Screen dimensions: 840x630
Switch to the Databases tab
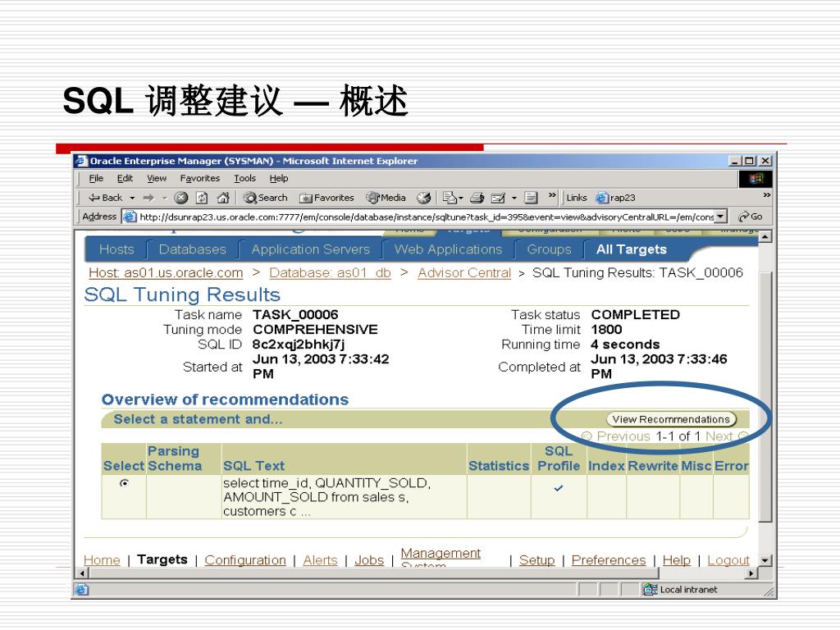[192, 249]
